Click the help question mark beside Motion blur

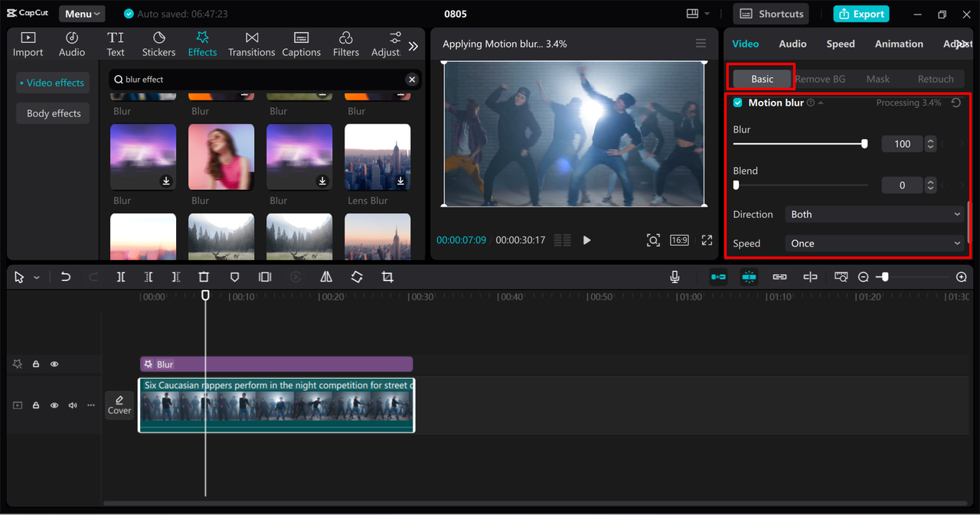(x=811, y=103)
